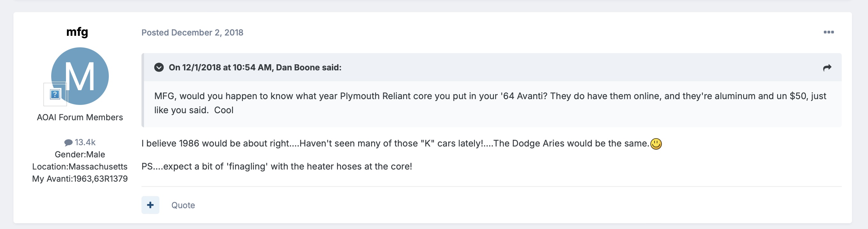Click the Location:Massachusetts profile field
Screen dimensions: 868x229
pyautogui.click(x=80, y=166)
